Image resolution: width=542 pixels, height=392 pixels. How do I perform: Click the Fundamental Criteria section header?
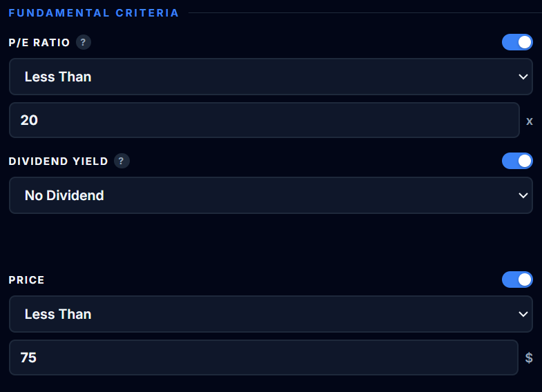pos(93,13)
